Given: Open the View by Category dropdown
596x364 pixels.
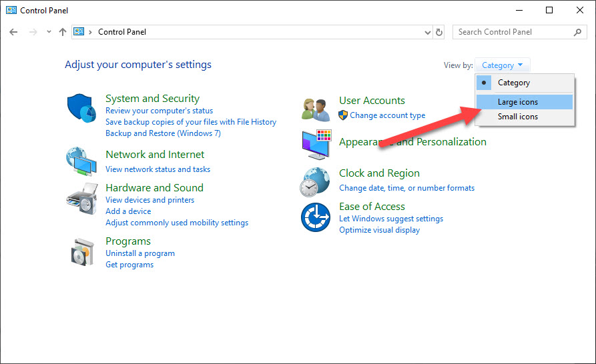Looking at the screenshot, I should coord(502,65).
